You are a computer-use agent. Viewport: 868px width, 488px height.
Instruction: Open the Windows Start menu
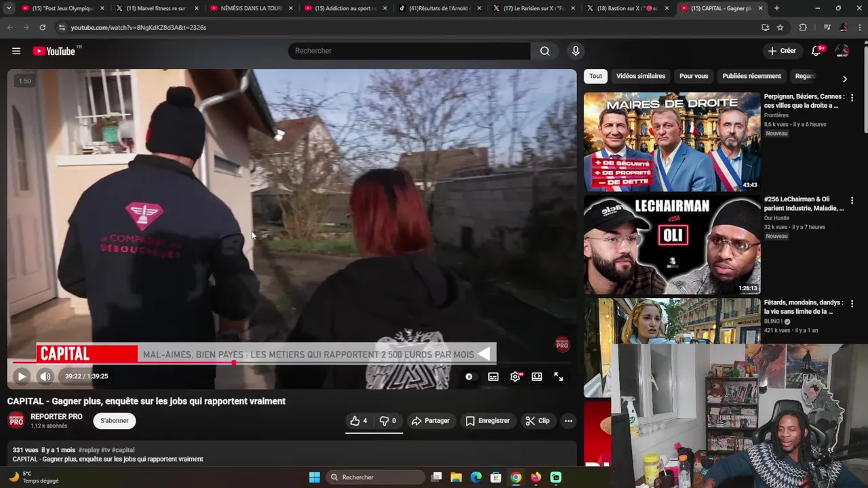[x=315, y=477]
